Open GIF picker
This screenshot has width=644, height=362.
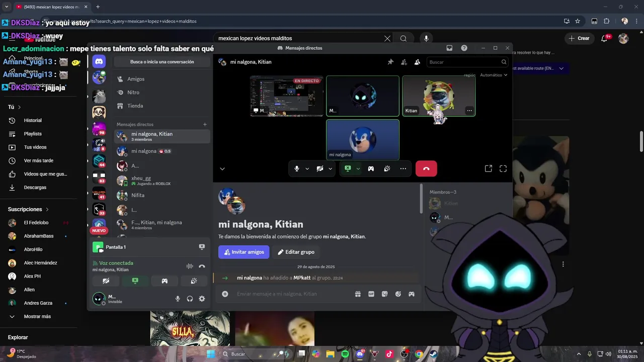click(371, 294)
